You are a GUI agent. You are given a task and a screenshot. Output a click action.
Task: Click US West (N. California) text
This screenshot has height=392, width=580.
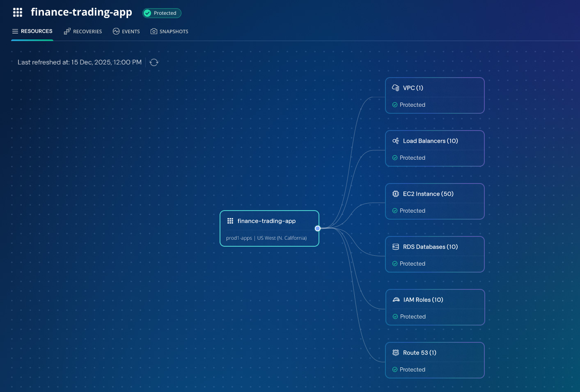282,238
